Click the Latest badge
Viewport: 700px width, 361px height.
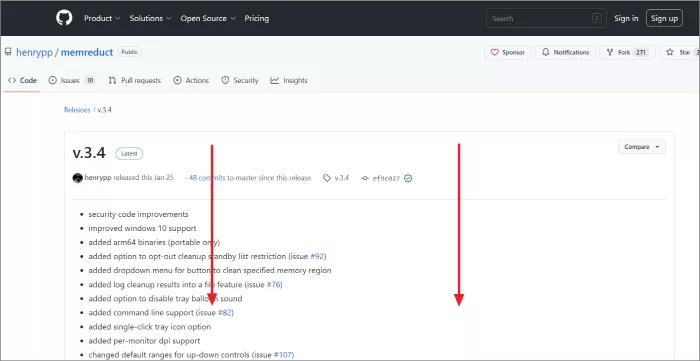click(129, 154)
